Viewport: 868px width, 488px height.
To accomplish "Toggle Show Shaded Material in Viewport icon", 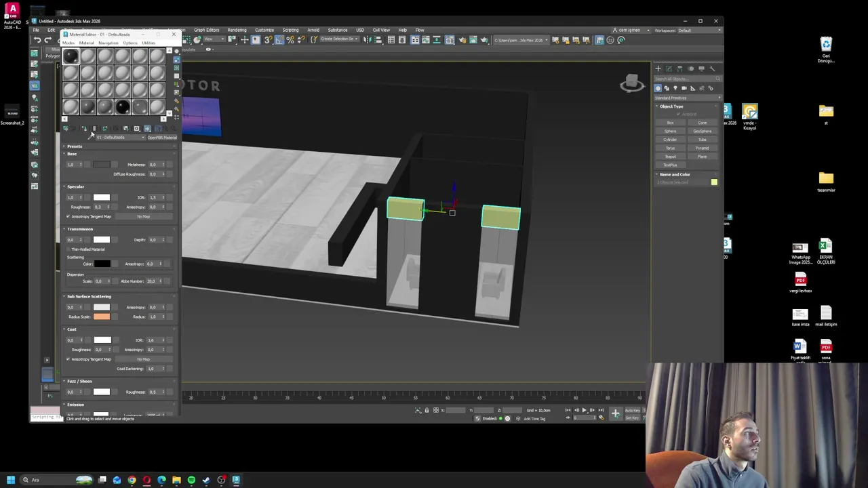I will coord(147,129).
